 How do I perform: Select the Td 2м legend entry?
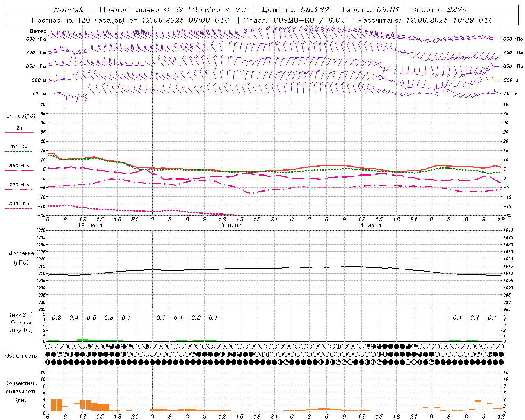point(19,147)
